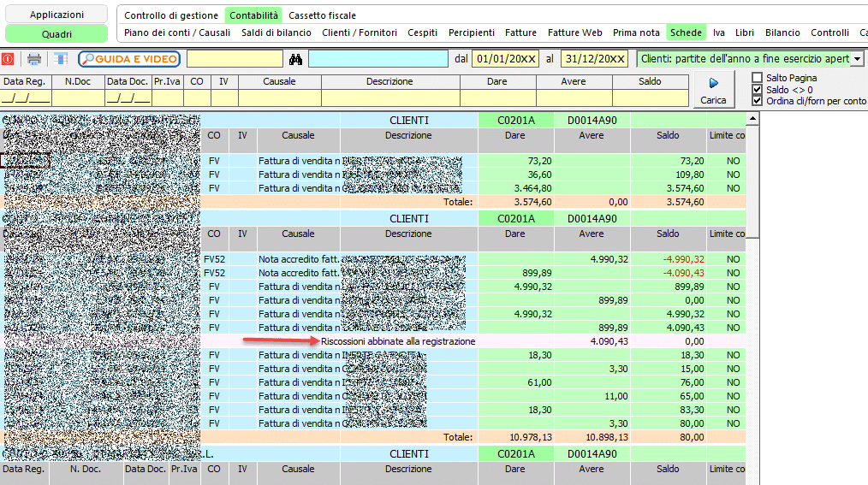Click the 'al' end date field
This screenshot has height=485, width=868.
point(594,59)
